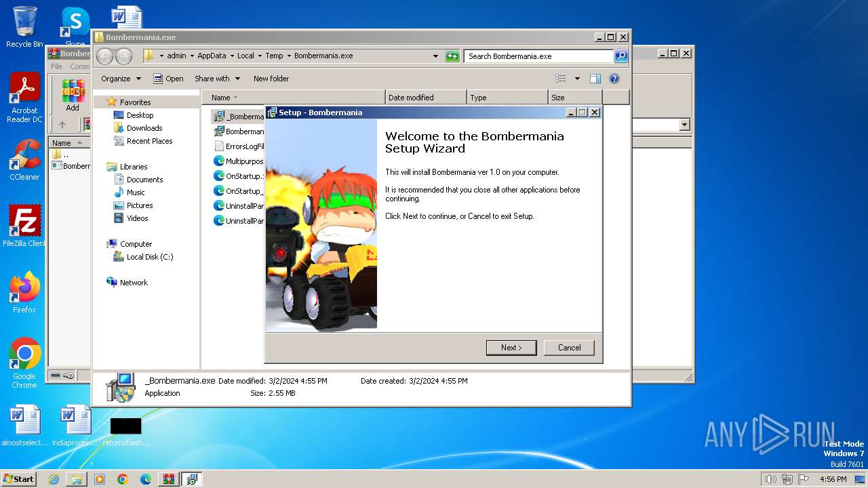Expand the Share with dropdown
The width and height of the screenshot is (868, 488).
(217, 79)
